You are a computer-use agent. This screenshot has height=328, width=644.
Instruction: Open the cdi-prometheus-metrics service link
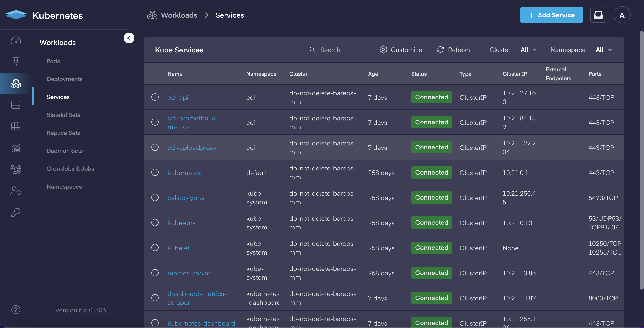(193, 122)
